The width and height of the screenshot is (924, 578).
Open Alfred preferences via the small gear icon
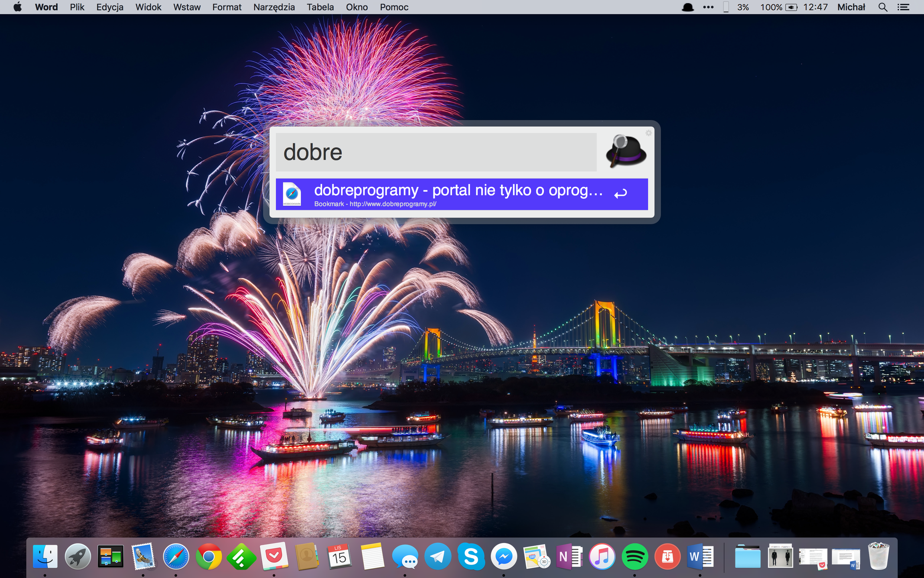pyautogui.click(x=648, y=133)
